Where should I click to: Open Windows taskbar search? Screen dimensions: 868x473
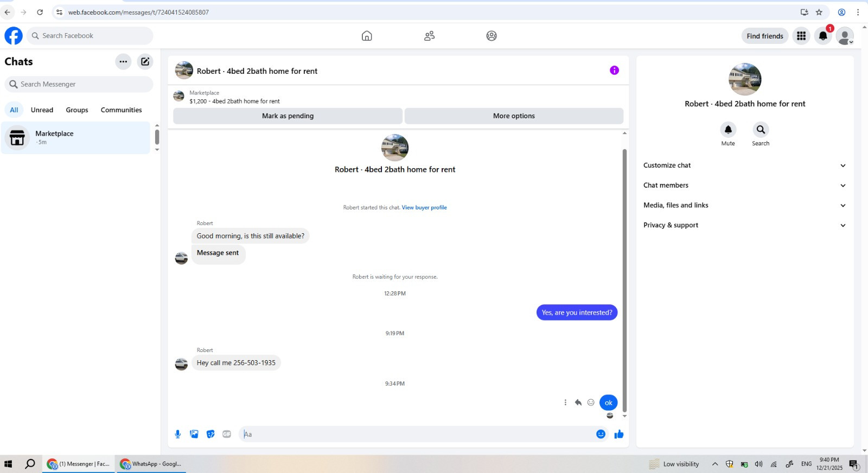tap(30, 464)
